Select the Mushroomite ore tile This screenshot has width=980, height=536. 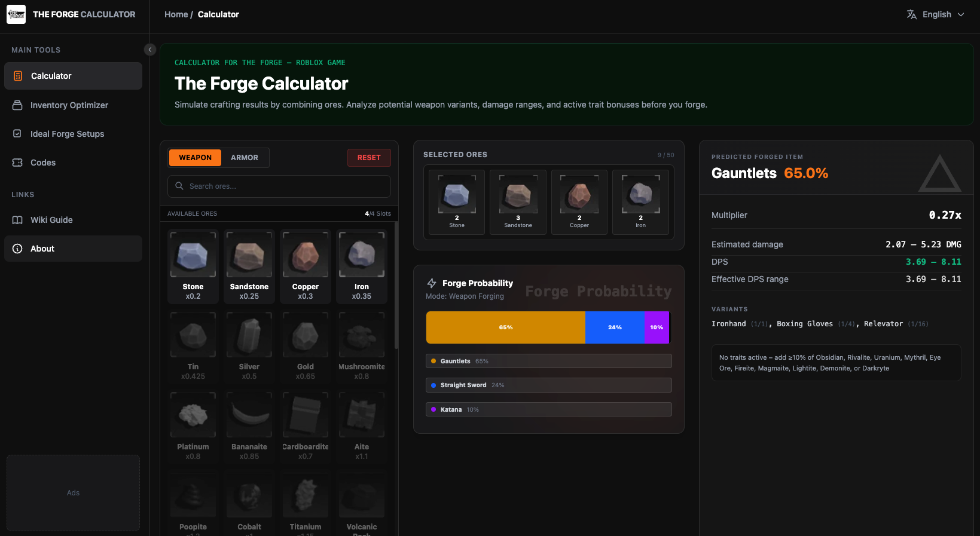362,347
